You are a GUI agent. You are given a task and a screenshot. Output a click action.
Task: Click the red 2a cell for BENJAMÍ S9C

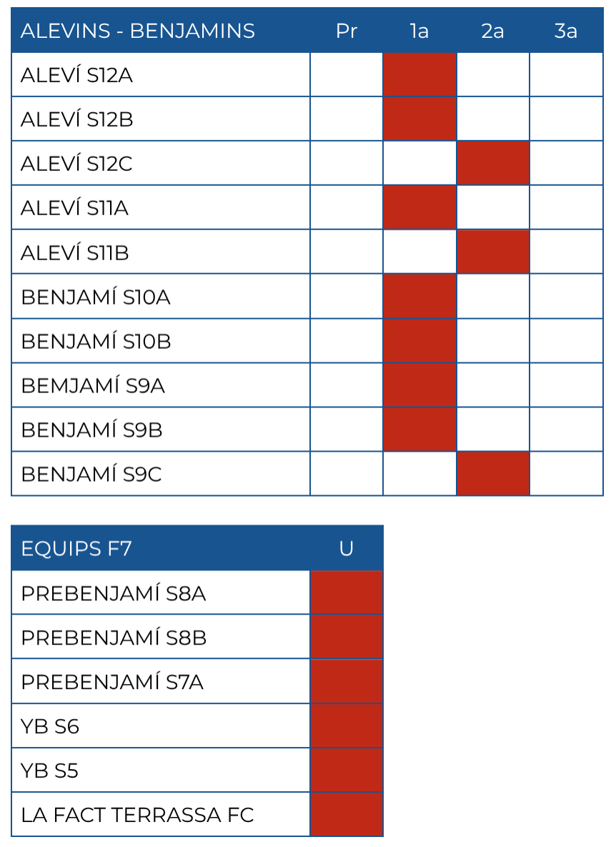pos(492,473)
